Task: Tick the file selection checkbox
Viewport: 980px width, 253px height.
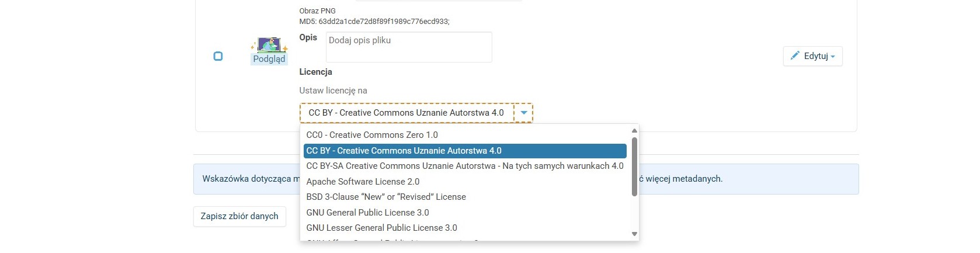Action: 218,56
